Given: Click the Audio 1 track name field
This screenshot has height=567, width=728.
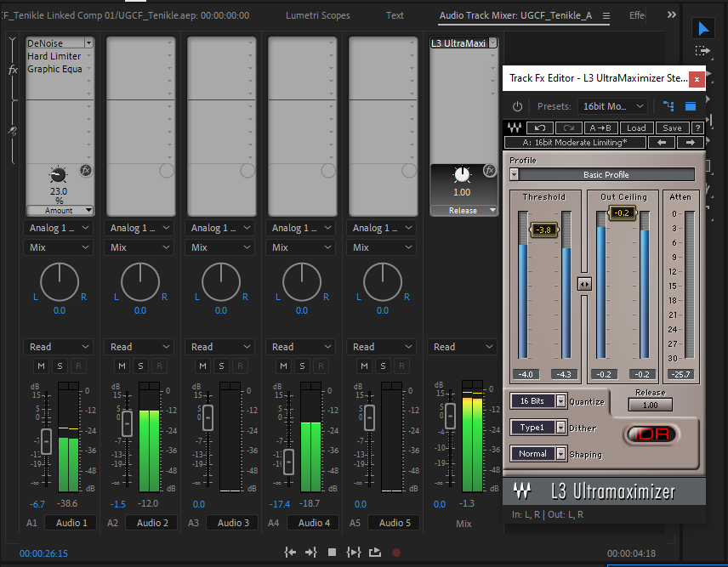Looking at the screenshot, I should click(71, 523).
